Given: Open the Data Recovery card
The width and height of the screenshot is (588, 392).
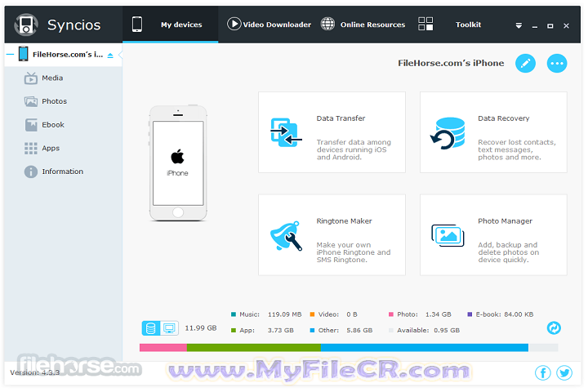Looking at the screenshot, I should click(493, 132).
